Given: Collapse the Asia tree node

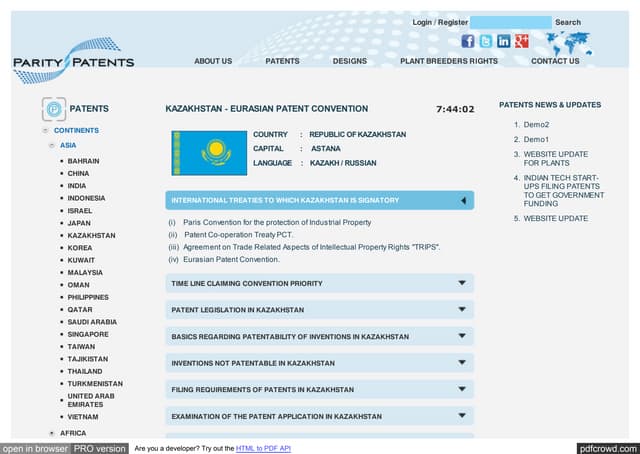Looking at the screenshot, I should click(52, 145).
